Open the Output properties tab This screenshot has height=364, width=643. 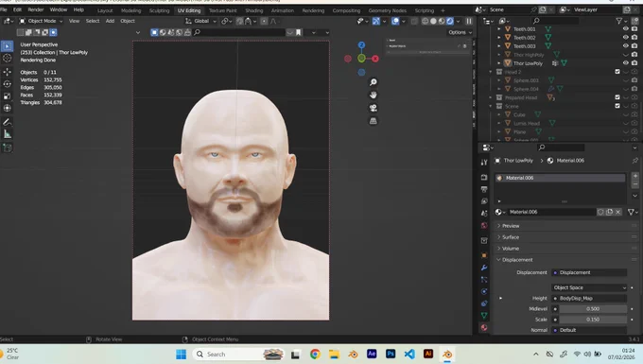[x=484, y=189]
